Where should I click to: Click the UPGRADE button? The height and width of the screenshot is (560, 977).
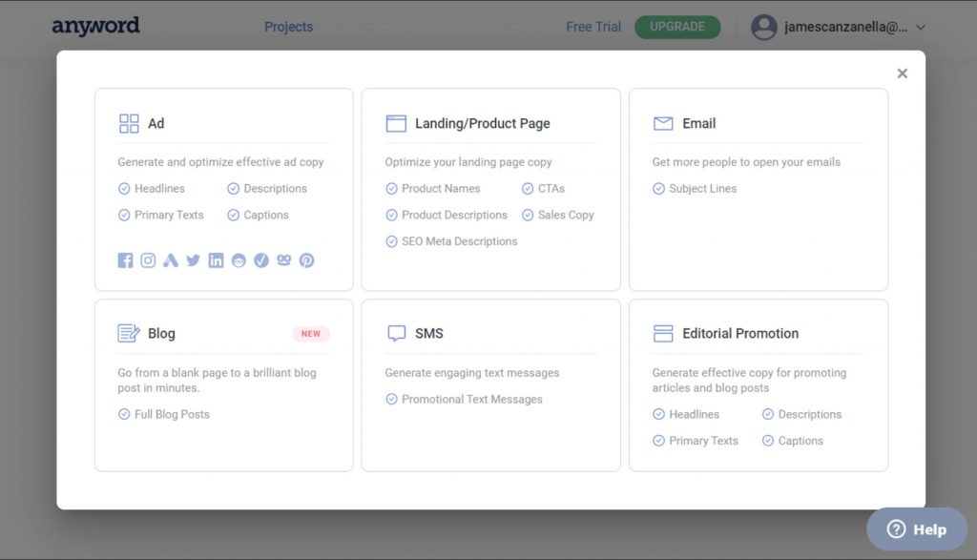pos(677,27)
